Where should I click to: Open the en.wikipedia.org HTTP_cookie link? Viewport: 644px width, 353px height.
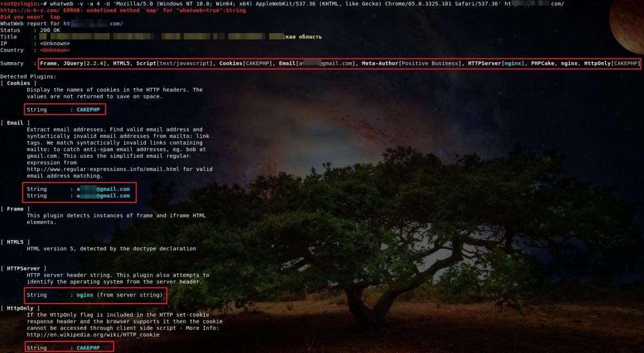pos(93,334)
